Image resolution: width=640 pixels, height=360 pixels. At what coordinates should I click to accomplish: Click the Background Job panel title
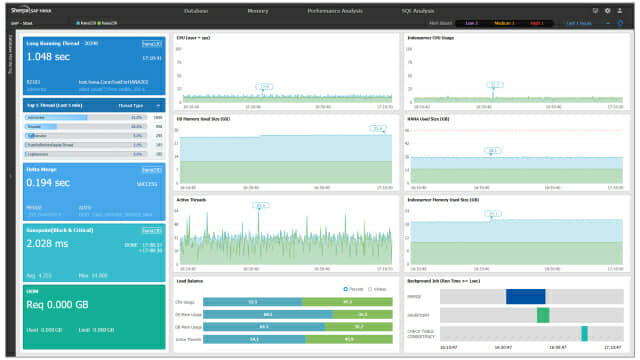click(444, 281)
